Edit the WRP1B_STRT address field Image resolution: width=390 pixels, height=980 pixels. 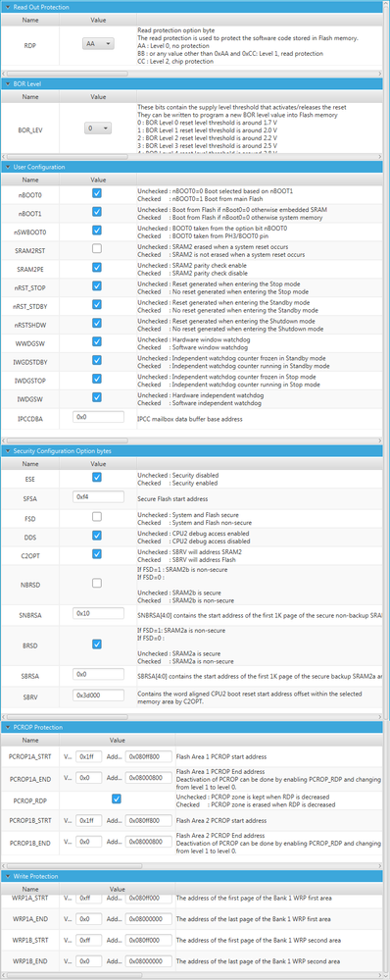click(148, 940)
